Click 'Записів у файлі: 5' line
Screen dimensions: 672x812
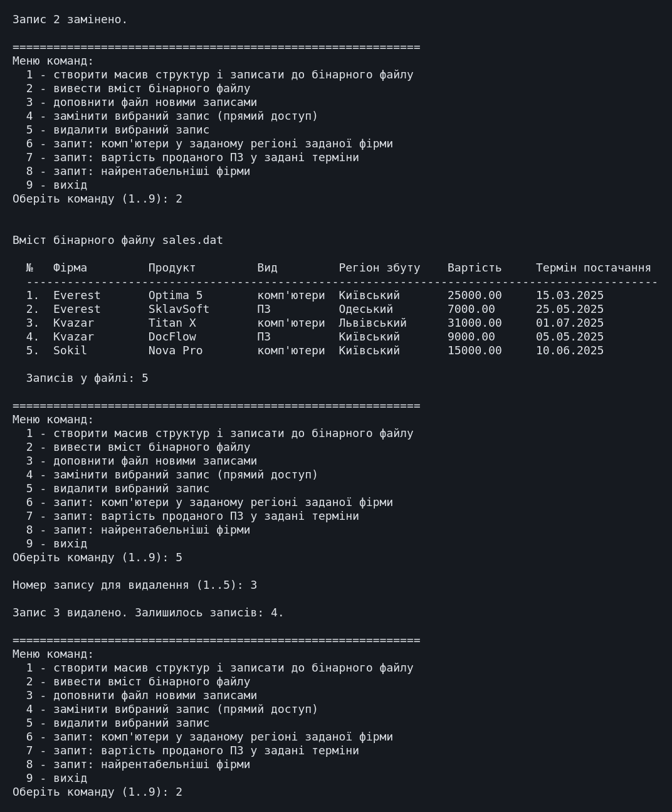click(x=87, y=378)
